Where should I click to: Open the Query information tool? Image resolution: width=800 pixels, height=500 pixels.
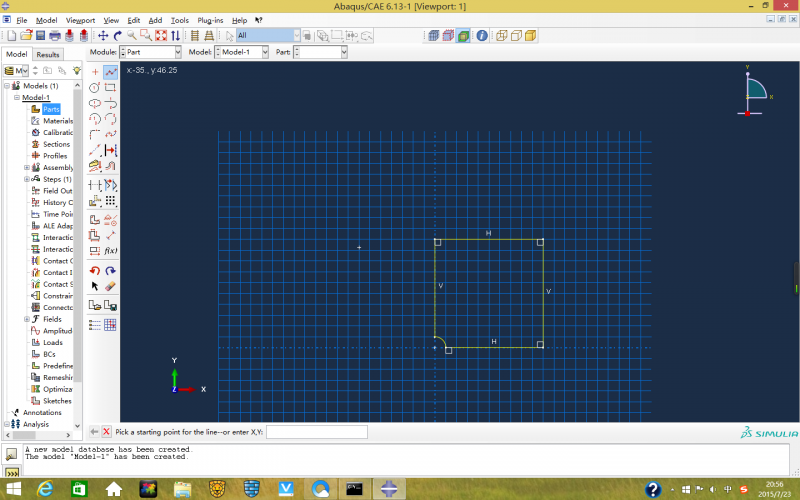coord(482,36)
